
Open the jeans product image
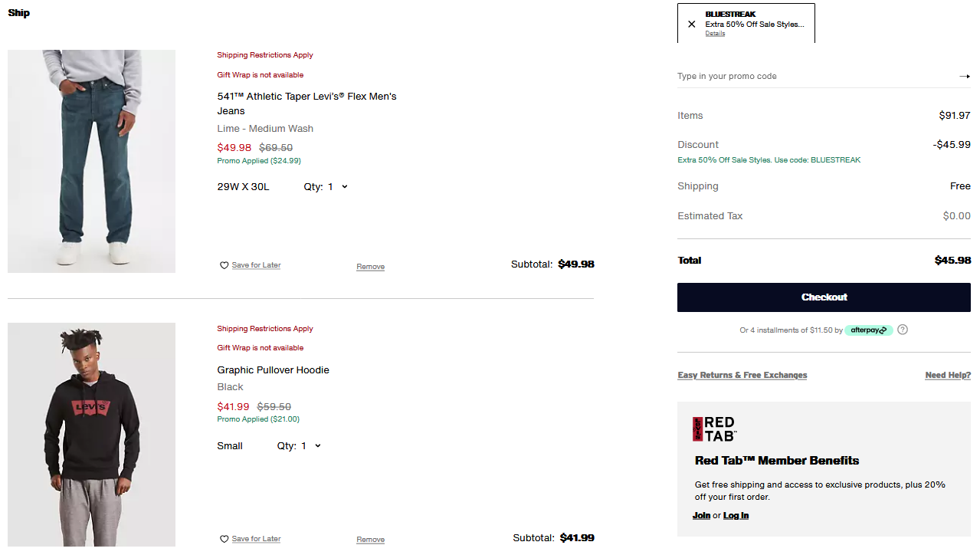91,161
